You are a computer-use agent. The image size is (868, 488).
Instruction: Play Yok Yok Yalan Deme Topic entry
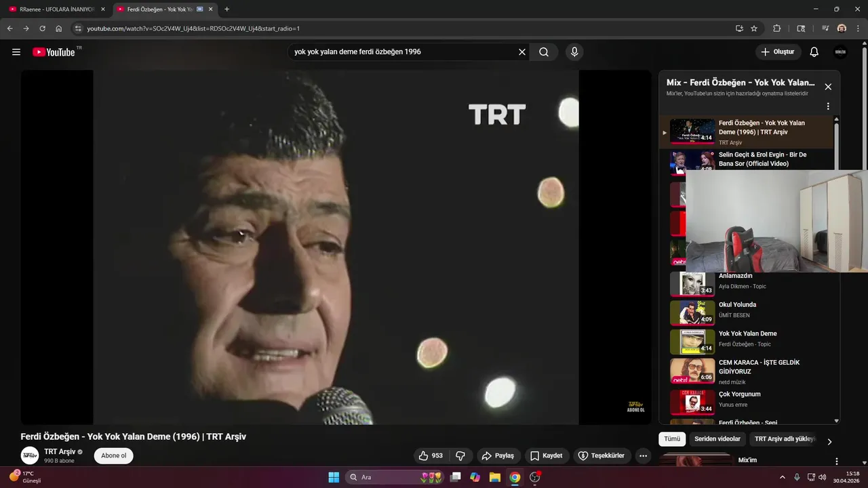point(746,342)
